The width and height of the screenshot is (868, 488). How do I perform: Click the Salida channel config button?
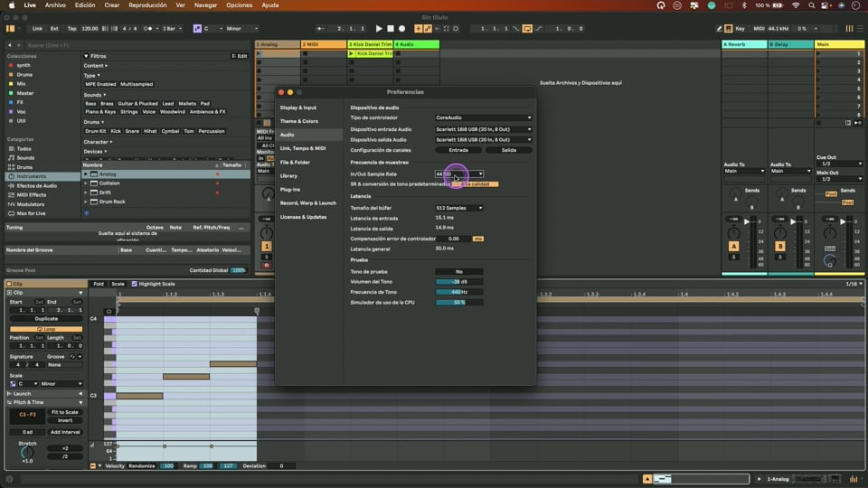tap(509, 150)
